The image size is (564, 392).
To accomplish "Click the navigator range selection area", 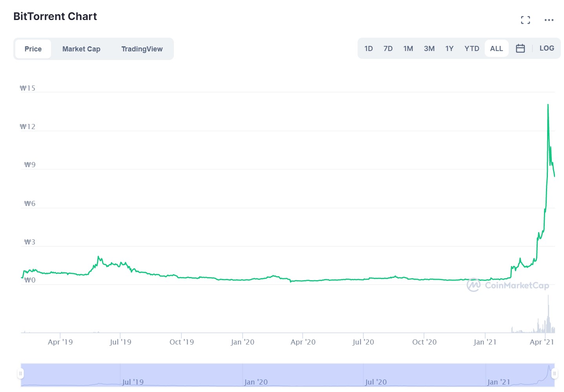I will pos(288,375).
